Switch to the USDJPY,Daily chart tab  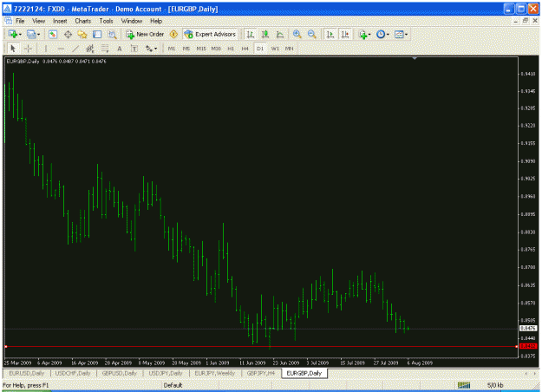166,373
